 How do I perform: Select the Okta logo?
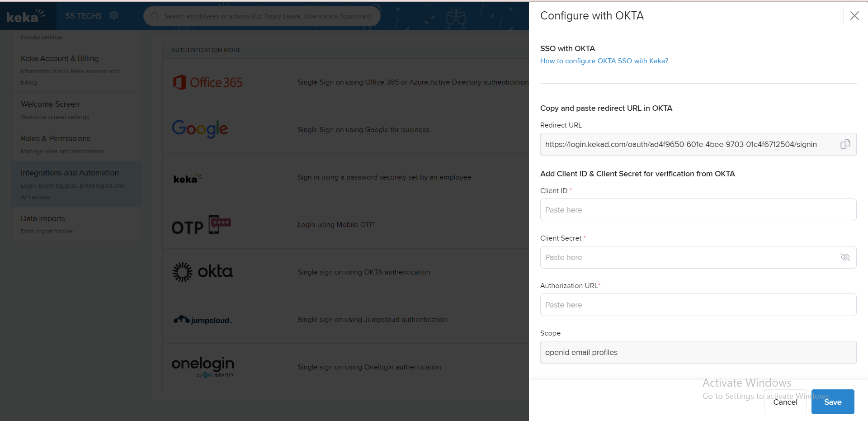203,272
